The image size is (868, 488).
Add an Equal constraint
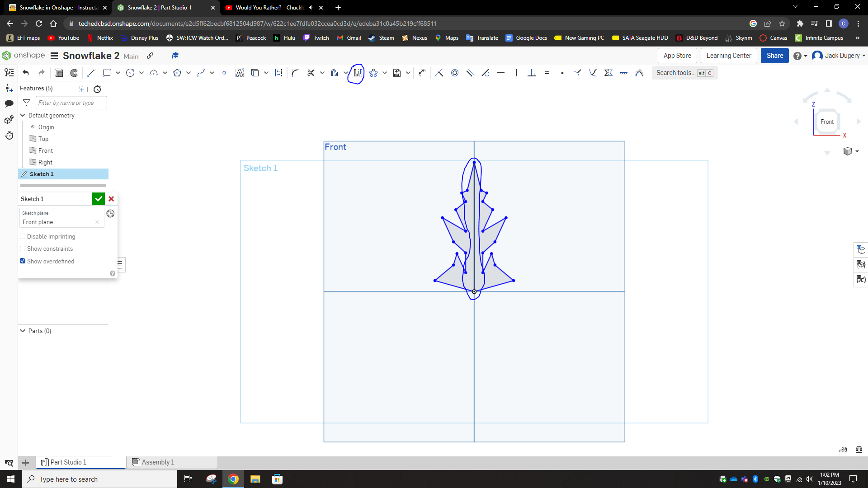(x=547, y=72)
